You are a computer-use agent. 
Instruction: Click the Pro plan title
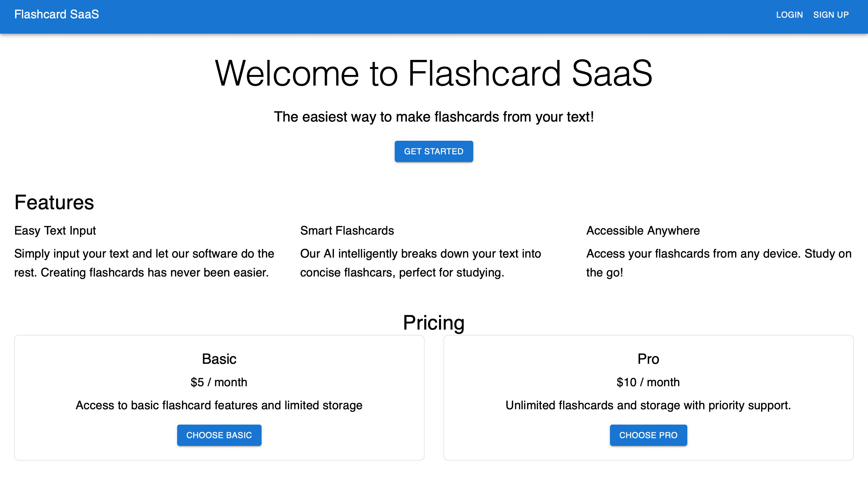648,359
